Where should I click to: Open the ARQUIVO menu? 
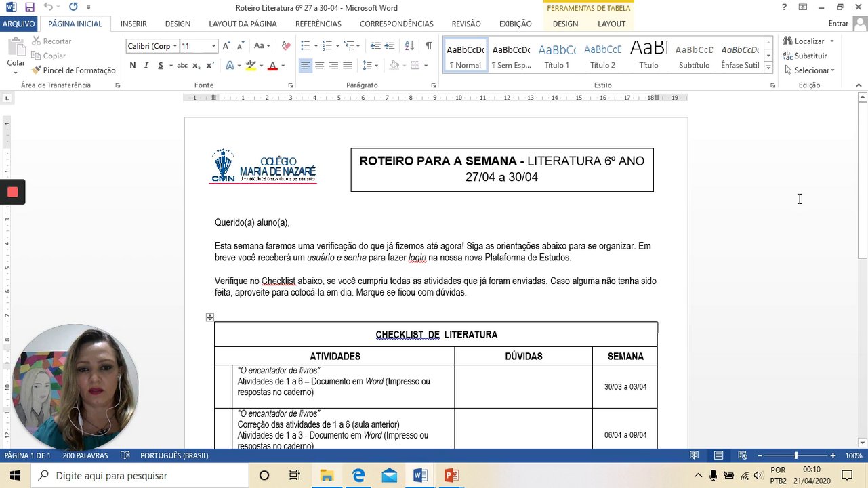pyautogui.click(x=19, y=24)
